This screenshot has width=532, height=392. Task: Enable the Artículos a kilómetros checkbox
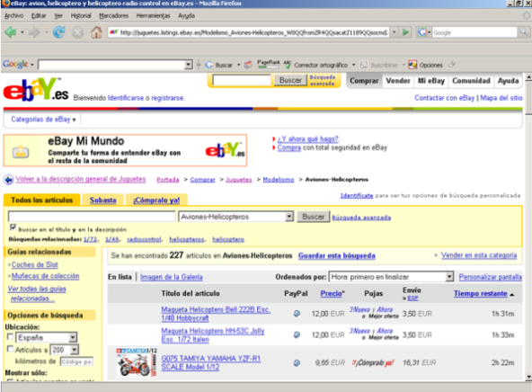point(10,349)
